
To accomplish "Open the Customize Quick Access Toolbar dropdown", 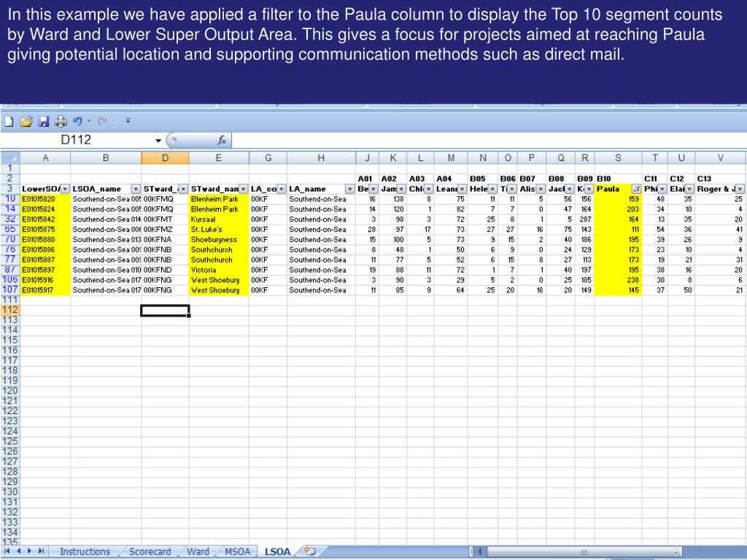I will pos(128,121).
